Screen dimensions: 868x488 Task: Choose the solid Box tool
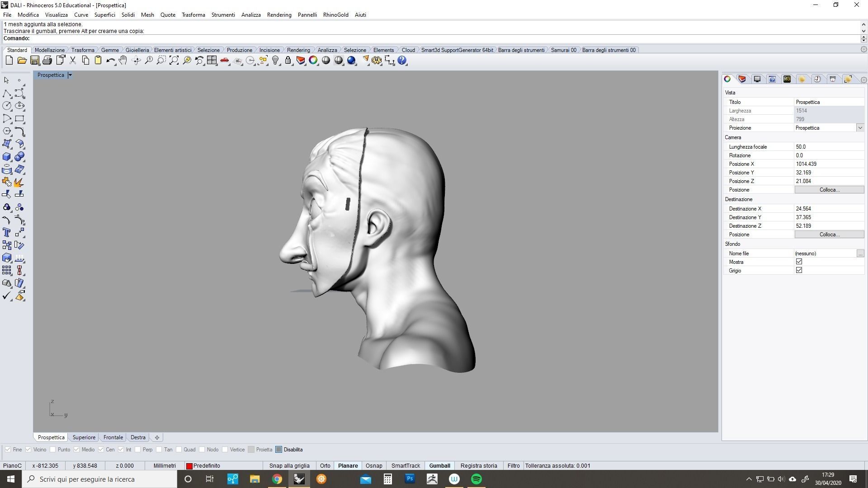tap(6, 157)
